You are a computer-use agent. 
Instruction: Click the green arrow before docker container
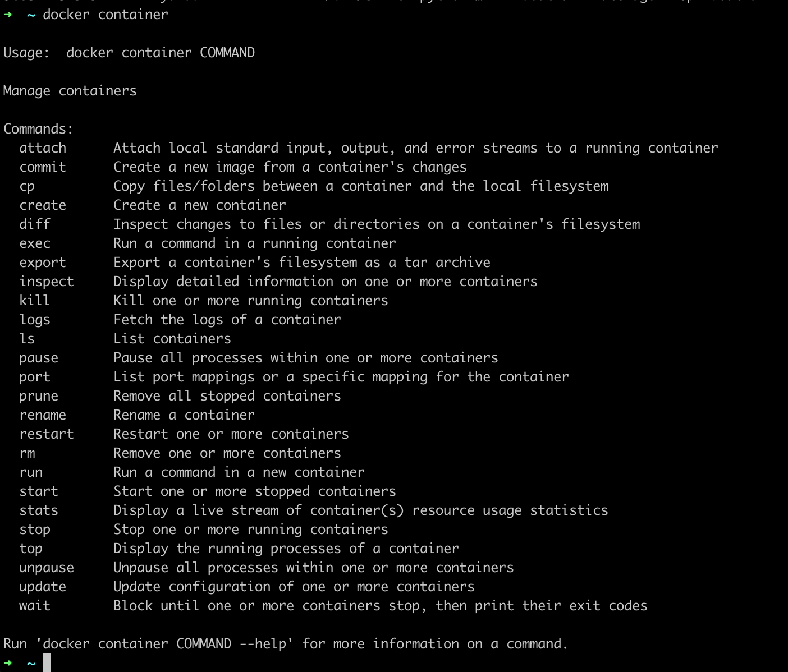coord(7,15)
